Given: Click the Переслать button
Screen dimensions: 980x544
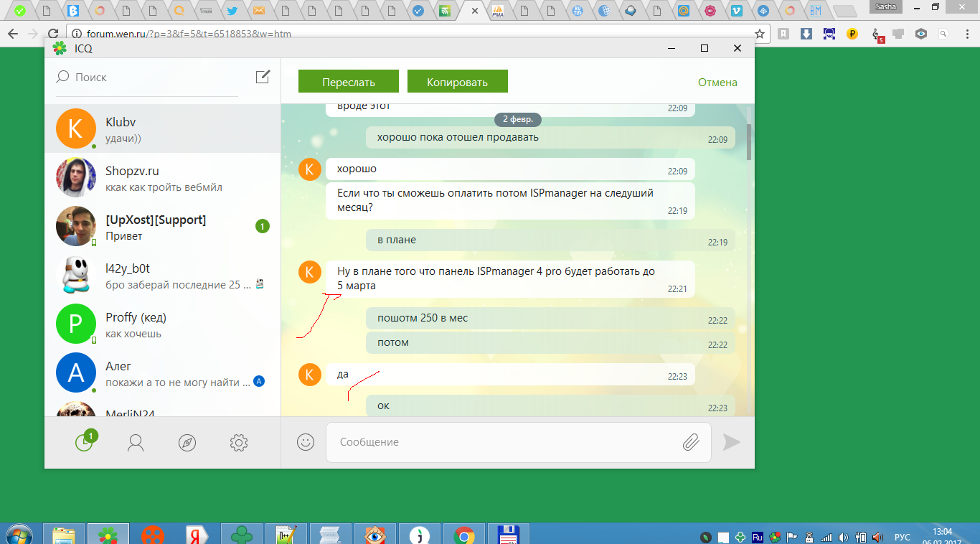Looking at the screenshot, I should (348, 82).
